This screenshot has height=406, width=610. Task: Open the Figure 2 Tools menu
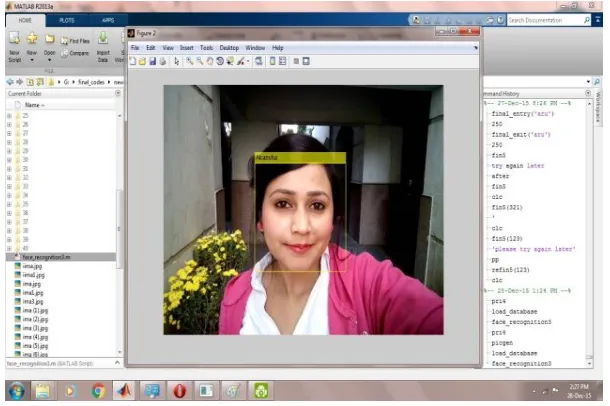click(206, 48)
